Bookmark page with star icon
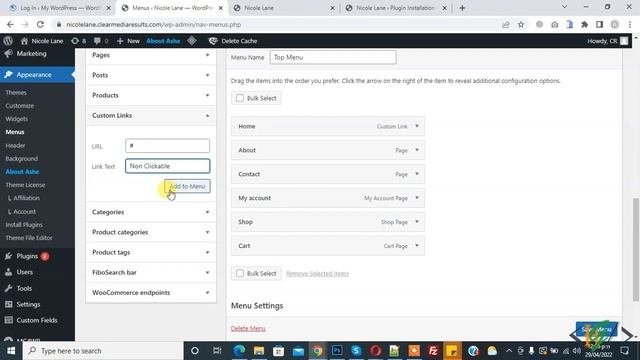Viewport: 640px width, 360px height. point(521,24)
